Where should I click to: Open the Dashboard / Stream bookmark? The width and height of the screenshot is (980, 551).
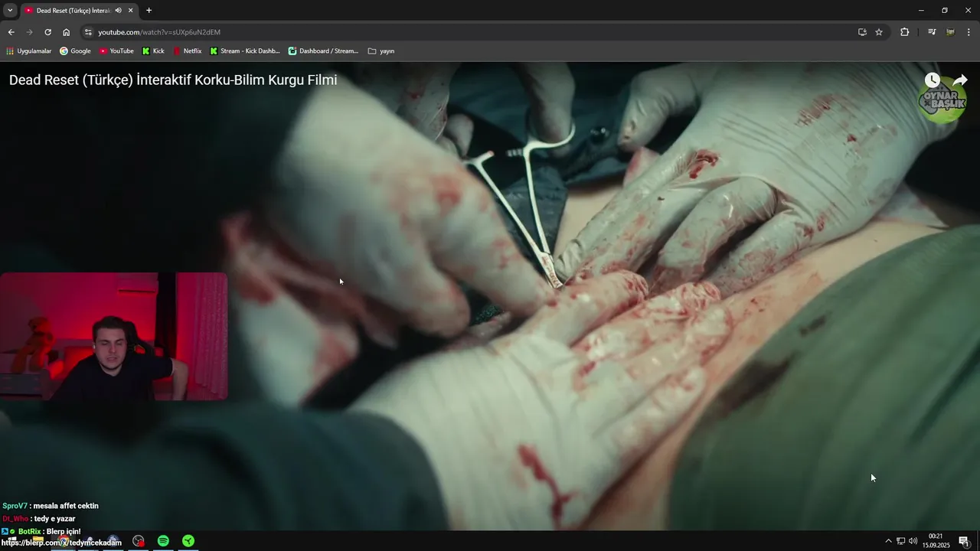[323, 51]
